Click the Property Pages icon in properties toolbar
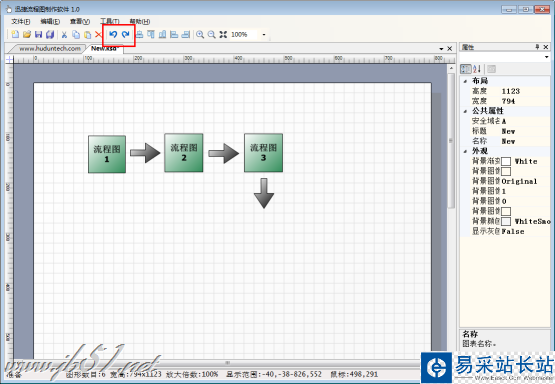Viewport: 555px width, 384px height. (x=491, y=69)
